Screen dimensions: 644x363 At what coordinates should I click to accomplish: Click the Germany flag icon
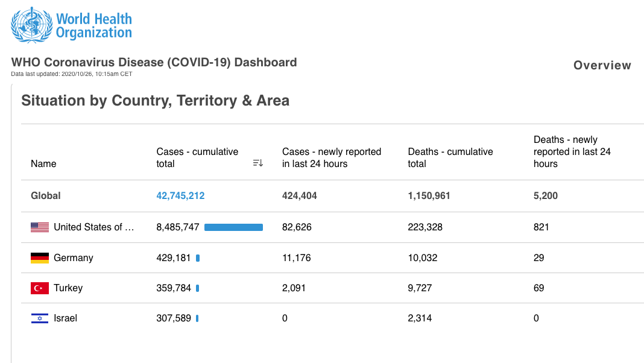(x=40, y=258)
